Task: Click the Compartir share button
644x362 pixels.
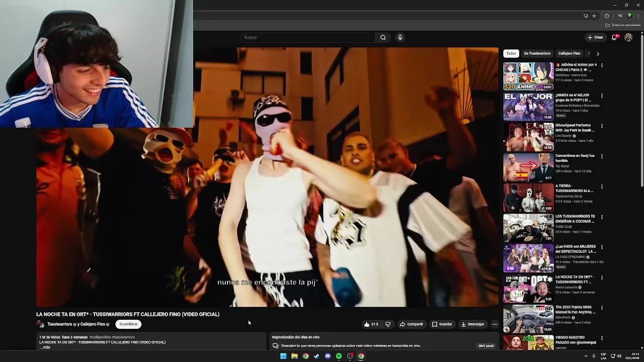Action: [x=412, y=324]
